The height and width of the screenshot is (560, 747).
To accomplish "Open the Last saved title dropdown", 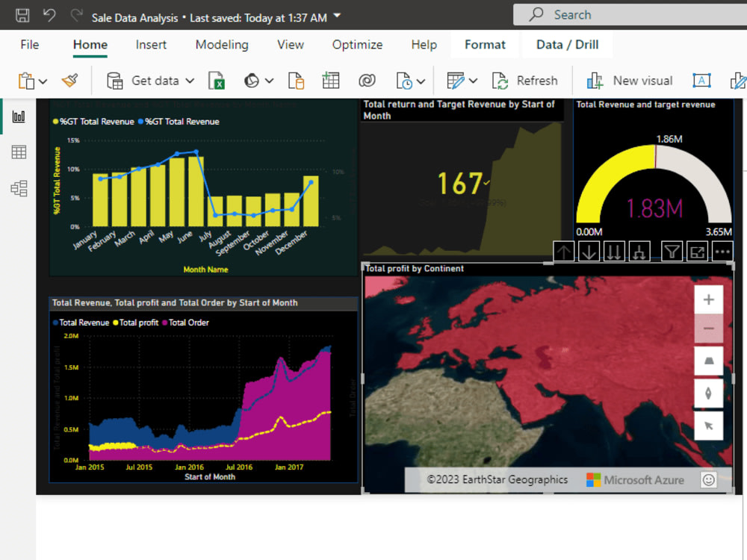I will [x=335, y=13].
